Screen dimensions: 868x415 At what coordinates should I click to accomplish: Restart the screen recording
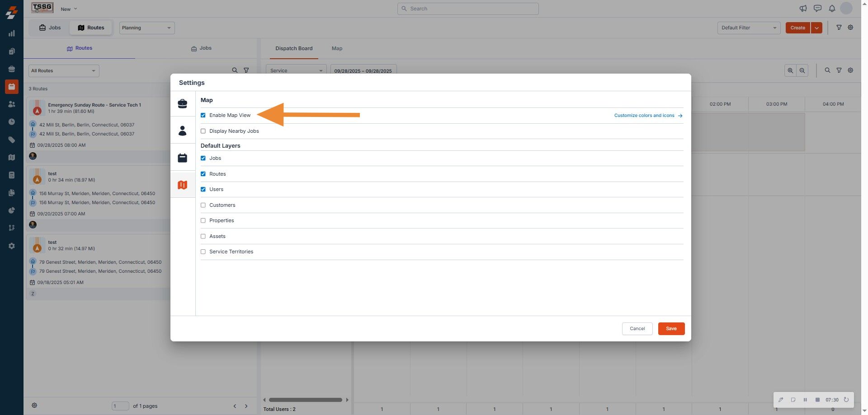click(846, 400)
